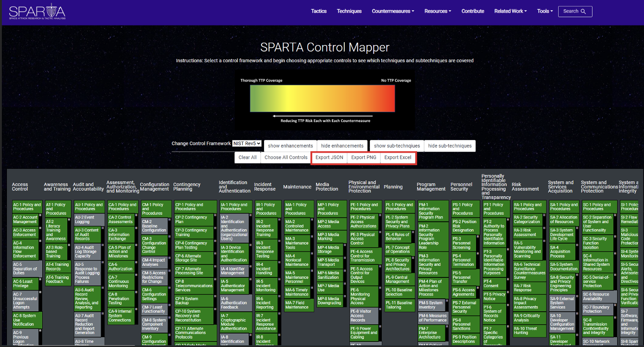644x347 pixels.
Task: Click the Program Management column heading
Action: click(x=431, y=186)
